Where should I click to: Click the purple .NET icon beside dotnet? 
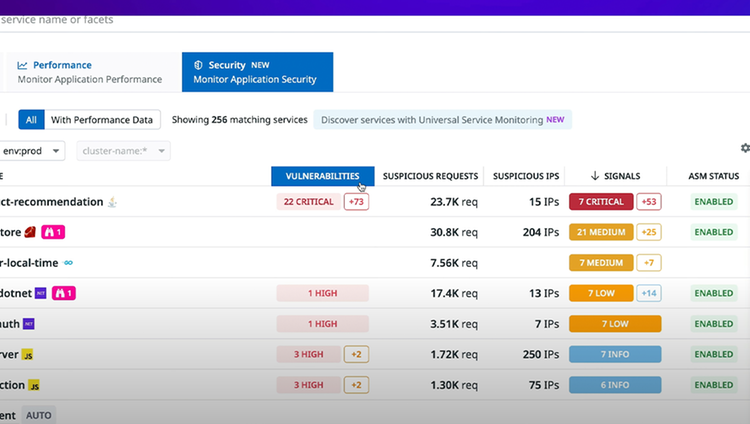click(x=41, y=293)
